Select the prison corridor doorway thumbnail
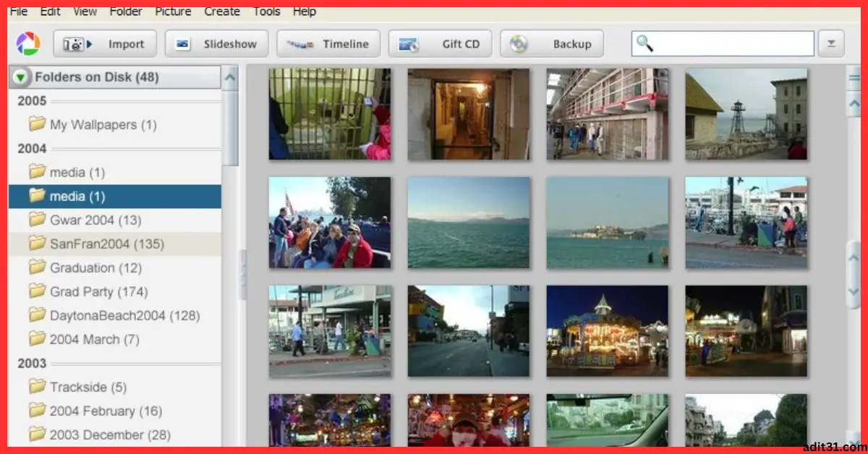 pos(469,114)
